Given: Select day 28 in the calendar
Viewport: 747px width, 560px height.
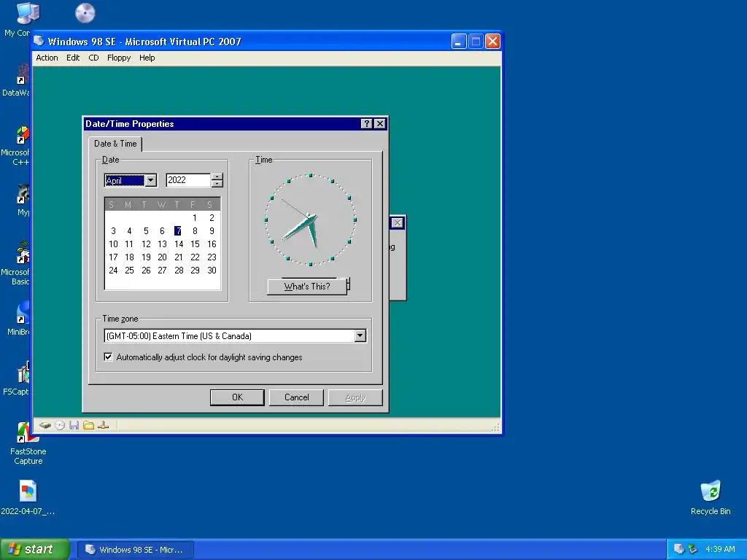Looking at the screenshot, I should click(179, 270).
